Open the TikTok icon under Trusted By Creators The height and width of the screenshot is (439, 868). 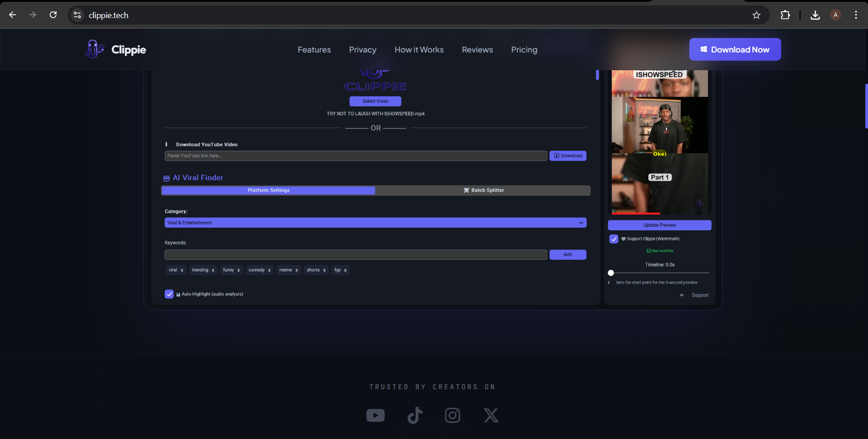pyautogui.click(x=415, y=415)
